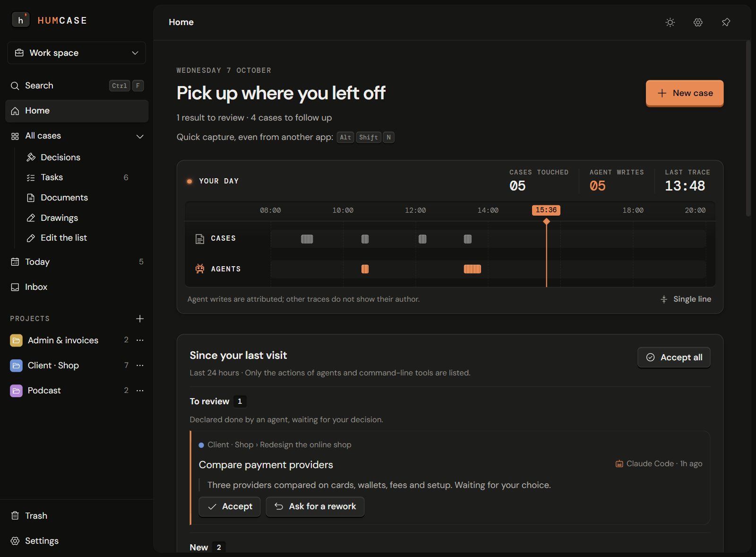Click the Cases touched 05 value
Image resolution: width=756 pixels, height=557 pixels.
click(x=517, y=186)
